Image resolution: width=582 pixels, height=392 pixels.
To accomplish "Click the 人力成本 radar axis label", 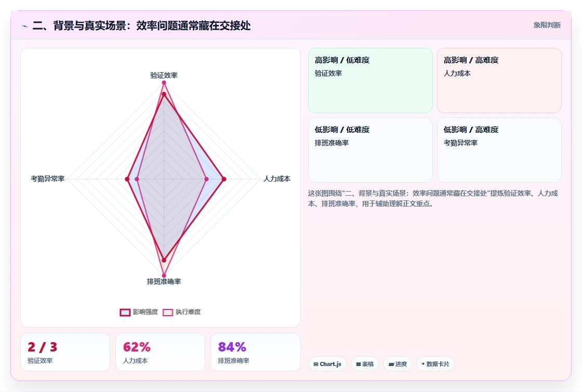I will (277, 179).
